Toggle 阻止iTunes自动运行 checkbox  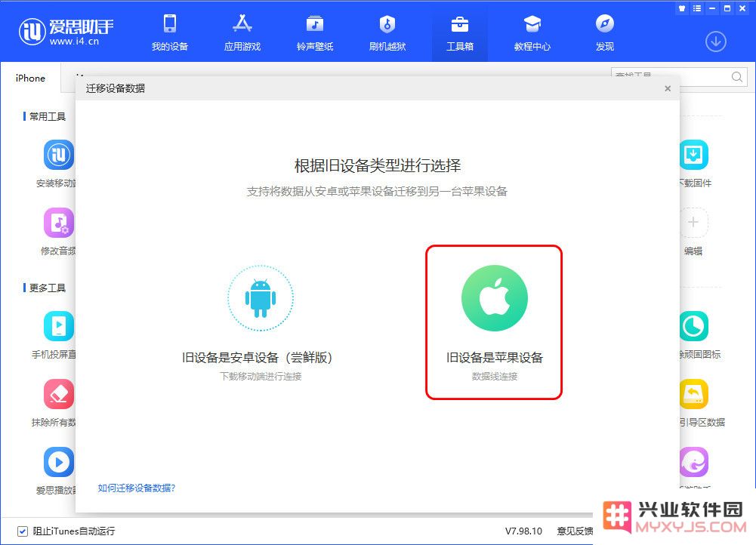click(x=22, y=531)
